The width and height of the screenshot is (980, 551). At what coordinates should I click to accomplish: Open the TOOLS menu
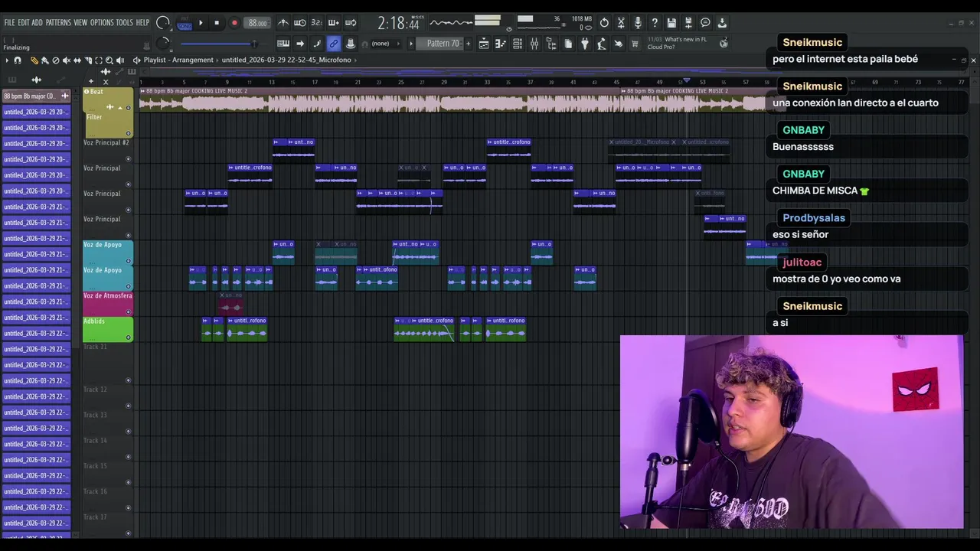pos(124,23)
